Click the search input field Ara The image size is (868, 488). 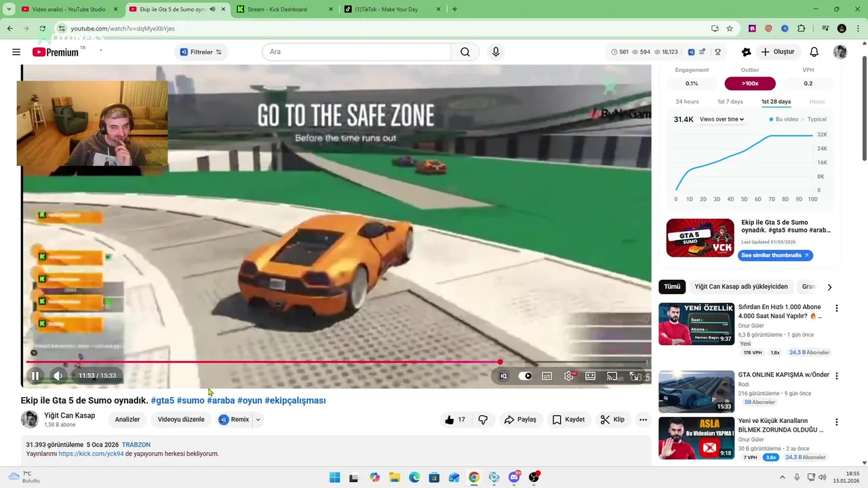tap(357, 52)
